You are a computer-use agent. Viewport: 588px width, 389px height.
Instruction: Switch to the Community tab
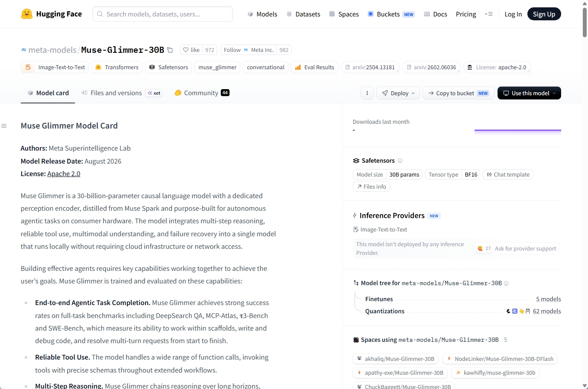click(202, 93)
